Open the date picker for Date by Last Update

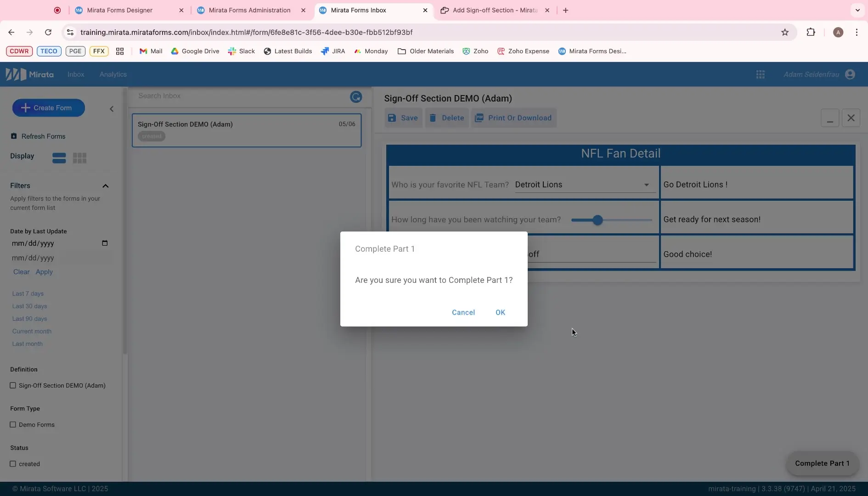[105, 243]
